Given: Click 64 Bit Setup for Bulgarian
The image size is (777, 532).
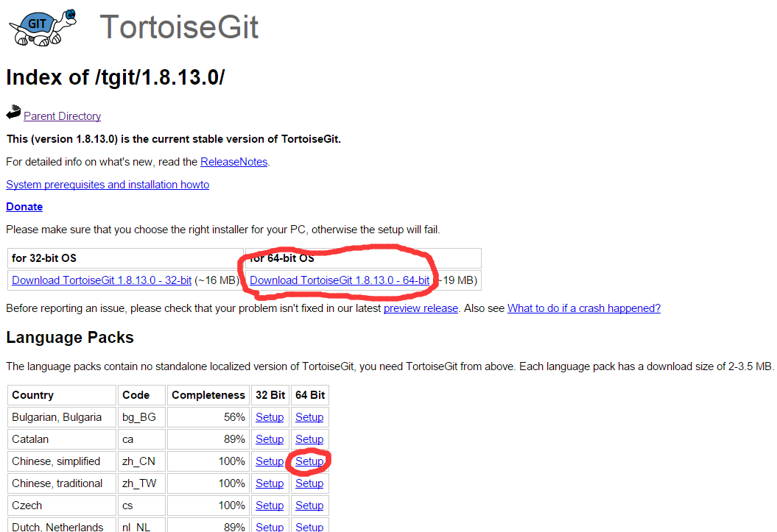Looking at the screenshot, I should [x=309, y=417].
